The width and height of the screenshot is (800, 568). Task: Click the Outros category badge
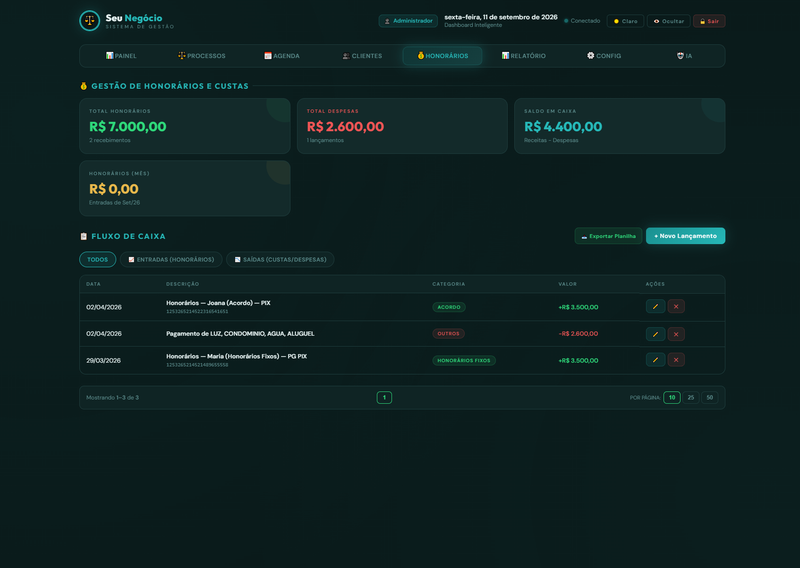point(448,334)
